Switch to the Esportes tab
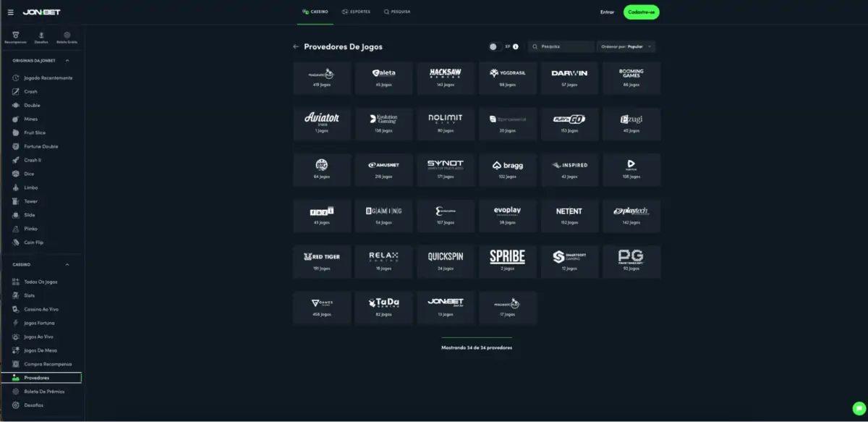868x422 pixels. coord(356,12)
